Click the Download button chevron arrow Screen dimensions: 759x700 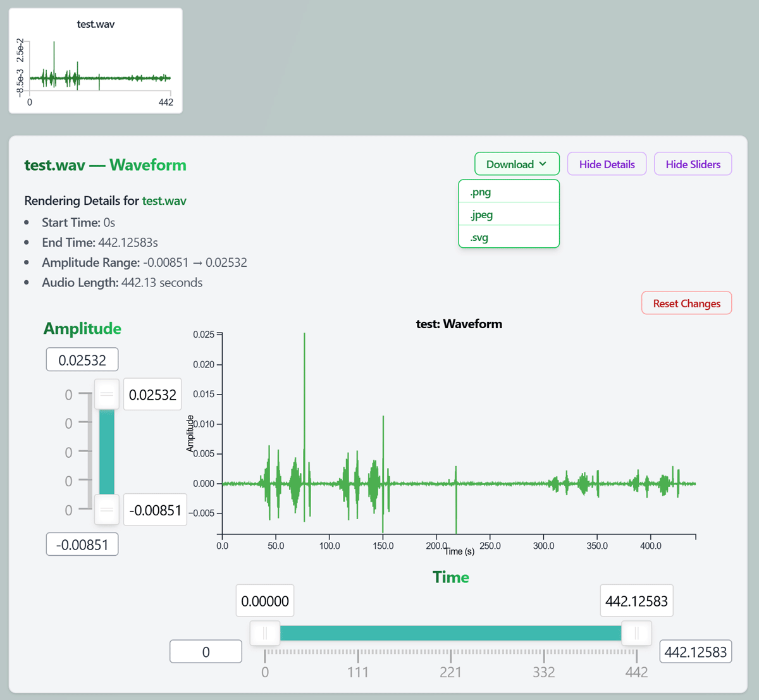(543, 164)
